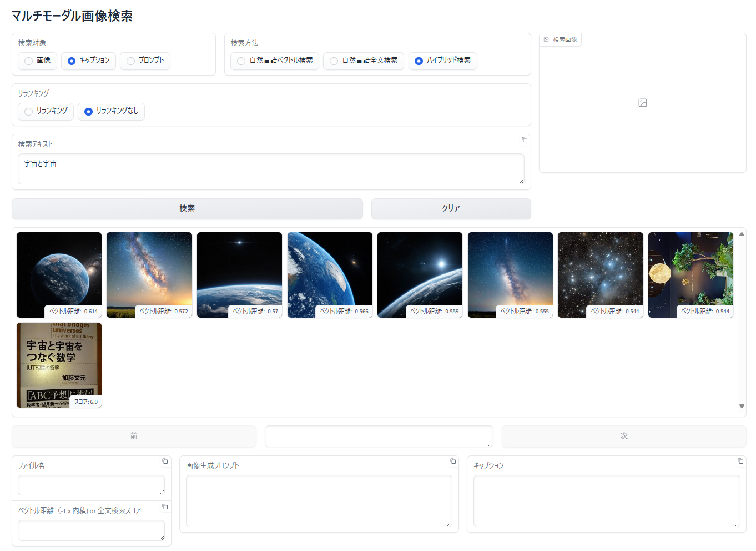Click the gallery scrollbar up arrow
Screen dimensions: 756x551
point(742,234)
